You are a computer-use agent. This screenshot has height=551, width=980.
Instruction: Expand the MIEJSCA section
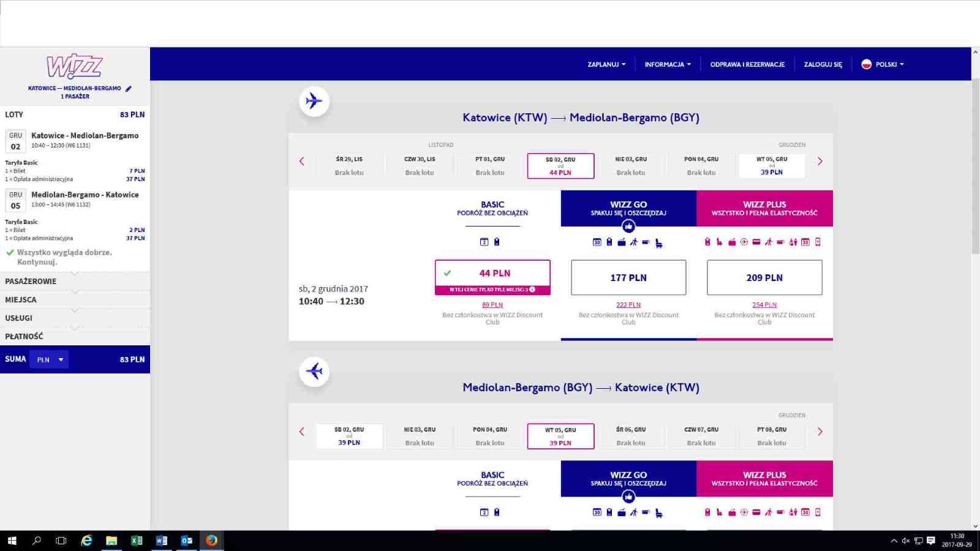(75, 300)
